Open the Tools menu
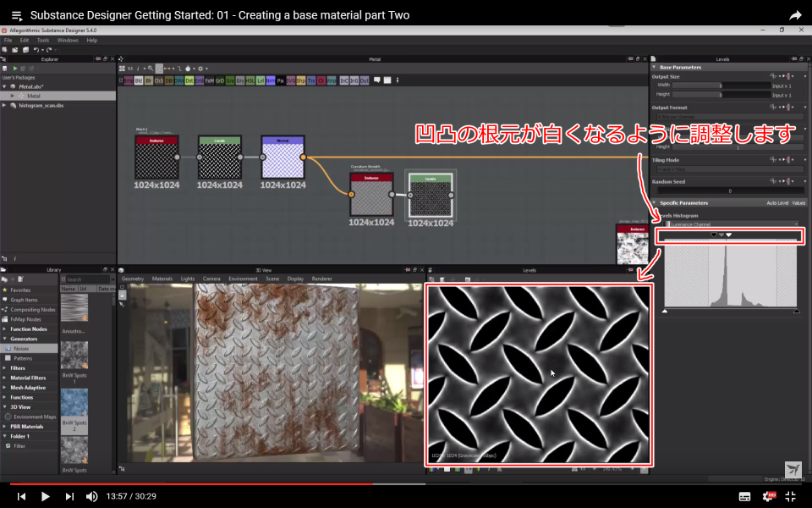Viewport: 812px width, 508px height. (43, 40)
